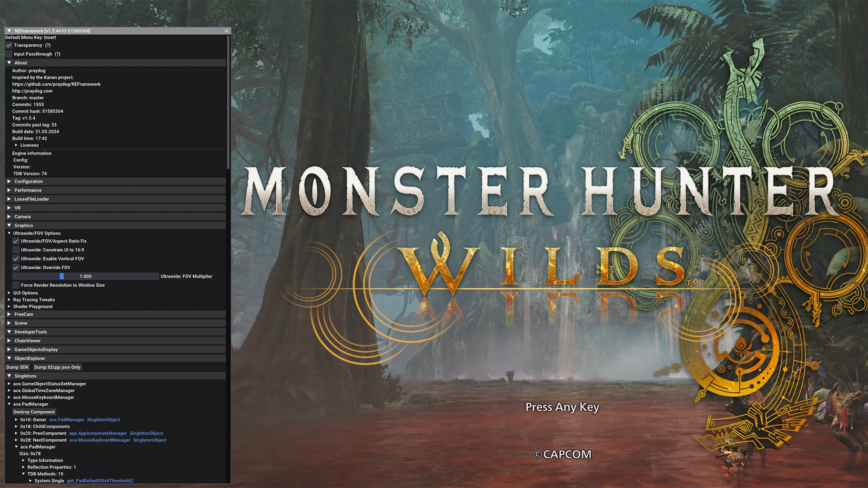868x488 pixels.
Task: Uncheck Ultrawide/FOV/Aspect Ratio Fix
Action: coord(16,241)
